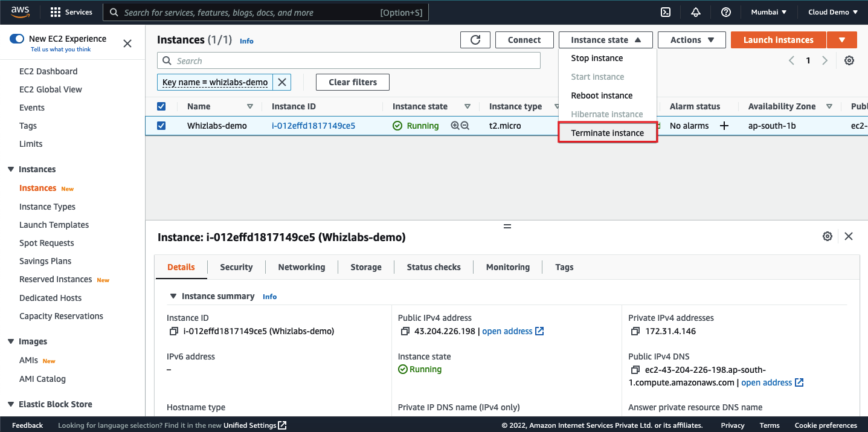868x432 pixels.
Task: Zoom out on the instance state icon
Action: pos(465,126)
